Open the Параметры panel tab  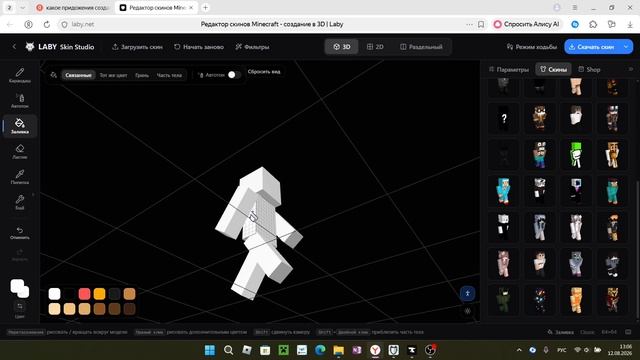point(509,69)
